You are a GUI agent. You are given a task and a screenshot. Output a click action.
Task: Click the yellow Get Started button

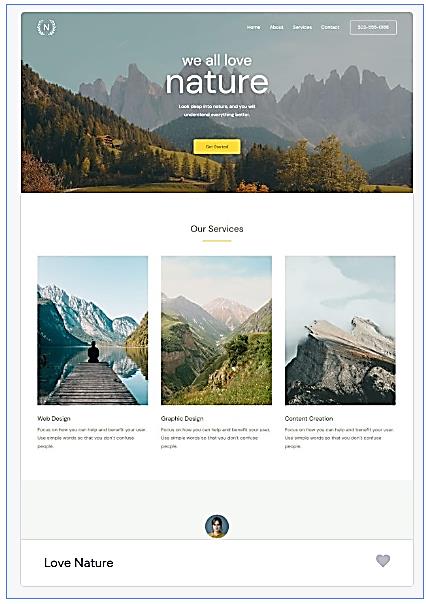click(217, 147)
